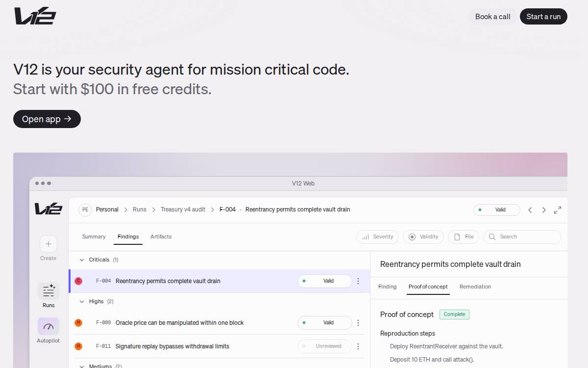This screenshot has height=368, width=588.
Task: Open the Finding detail tab
Action: click(388, 287)
